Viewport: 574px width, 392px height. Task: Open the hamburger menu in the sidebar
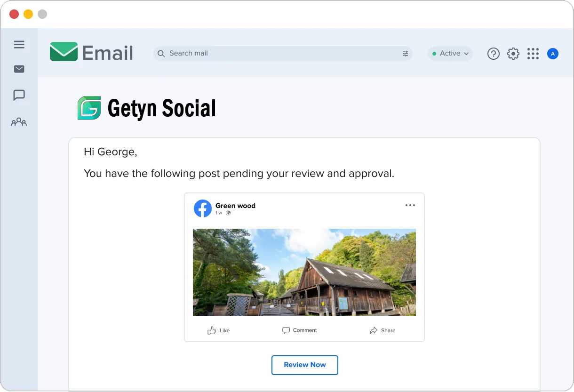click(19, 45)
